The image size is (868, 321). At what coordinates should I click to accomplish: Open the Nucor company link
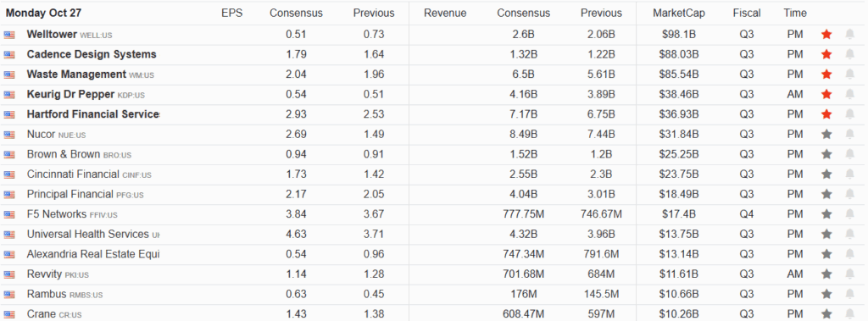point(41,134)
